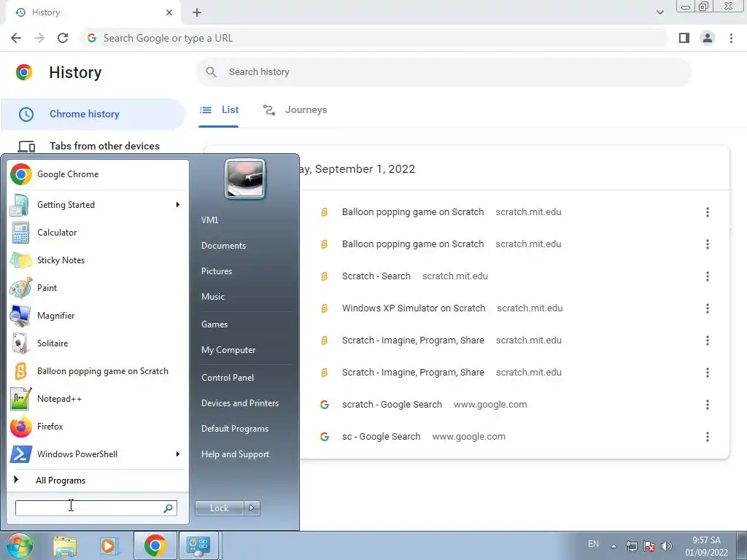Open File Explorer from taskbar
747x560 pixels.
coord(65,545)
